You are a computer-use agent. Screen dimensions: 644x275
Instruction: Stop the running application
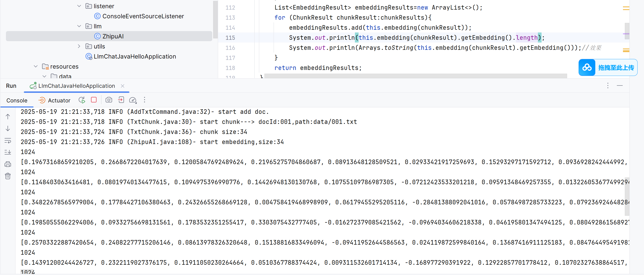pos(94,100)
